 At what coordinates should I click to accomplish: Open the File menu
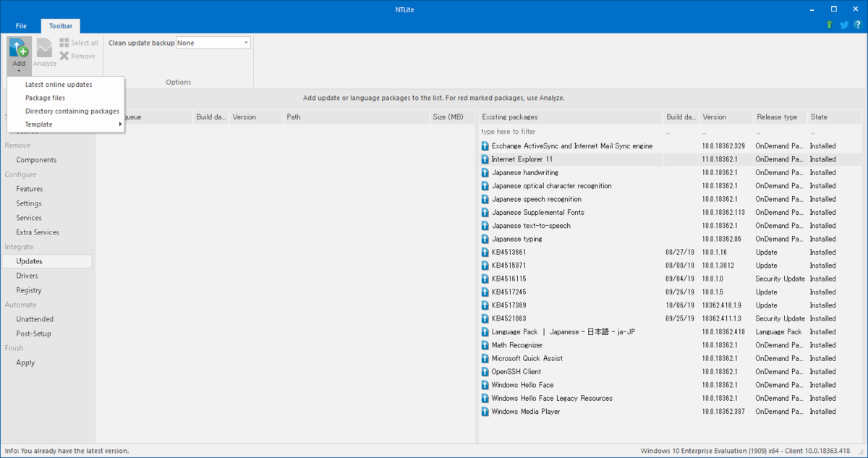(x=21, y=26)
